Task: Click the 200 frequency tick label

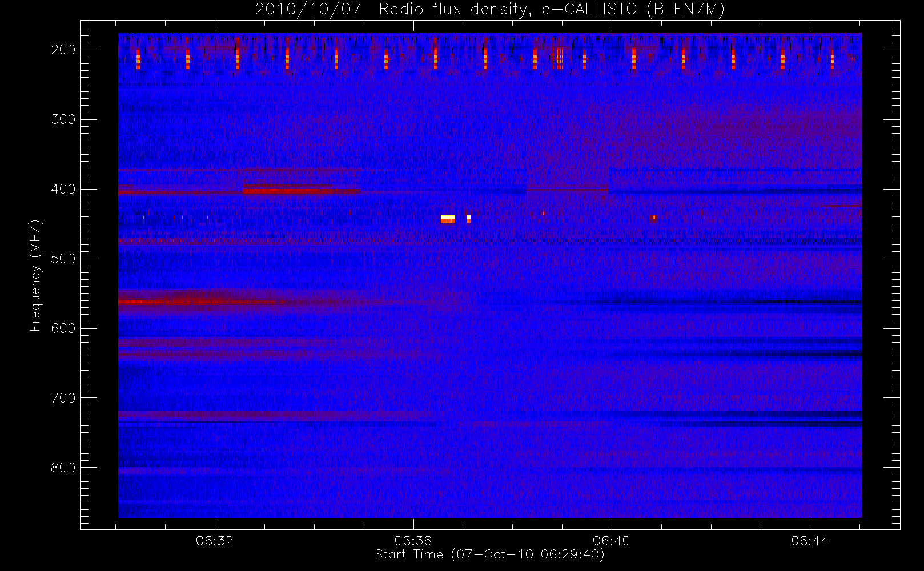Action: (63, 50)
